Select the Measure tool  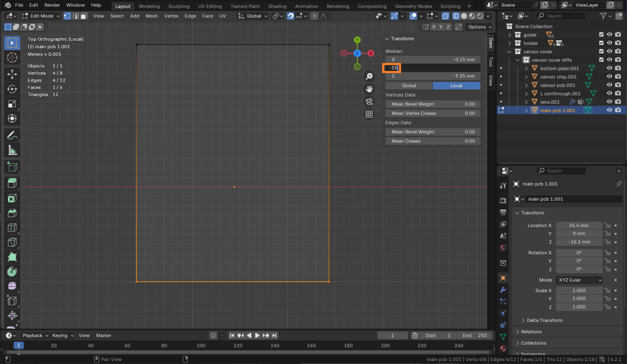tap(12, 151)
